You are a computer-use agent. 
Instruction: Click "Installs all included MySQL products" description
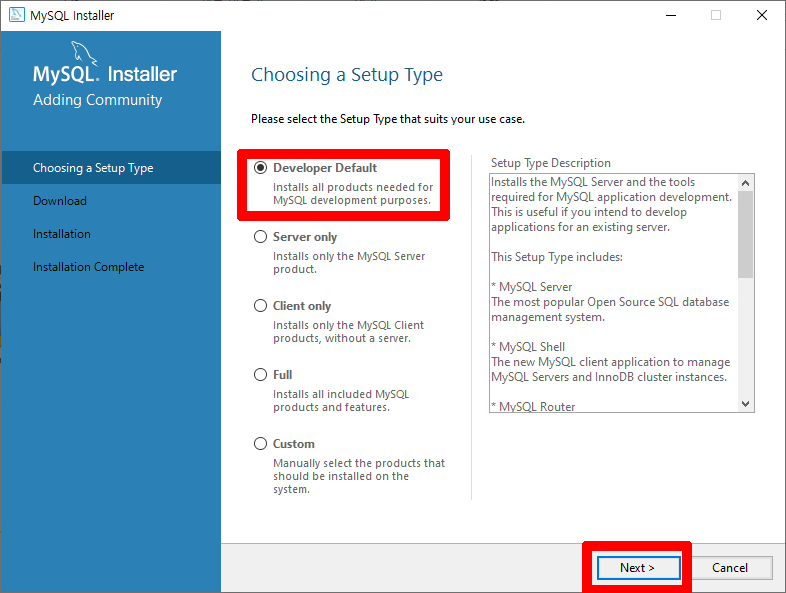click(341, 401)
